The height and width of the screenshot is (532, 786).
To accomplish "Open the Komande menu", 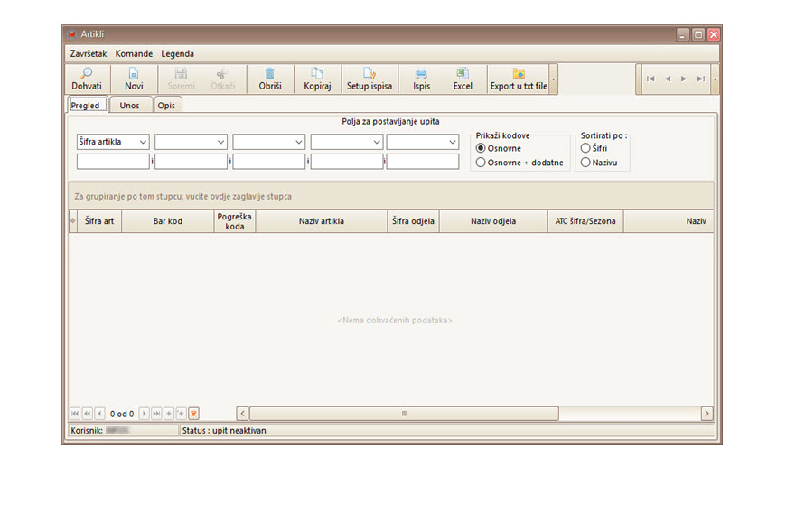I will click(134, 53).
